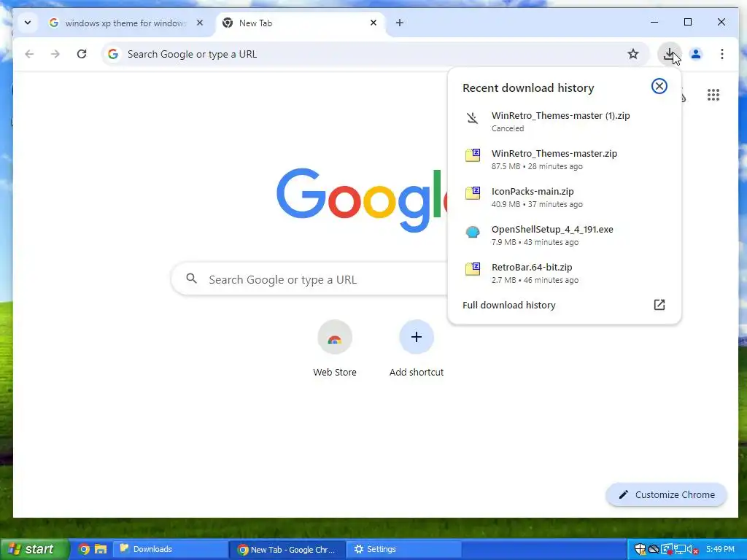The image size is (747, 560).
Task: Click the open-in-new-tab icon for full history
Action: 659,305
